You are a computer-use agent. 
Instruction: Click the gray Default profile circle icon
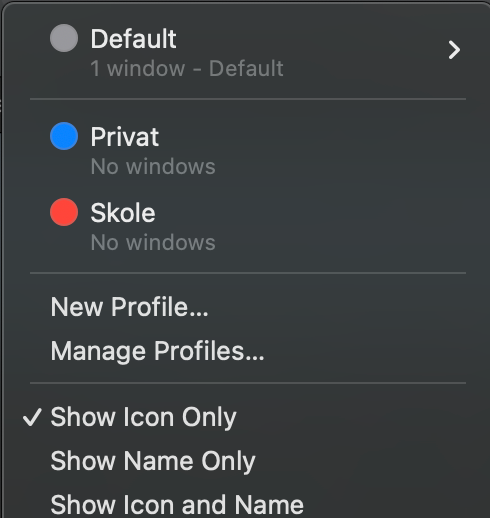point(64,38)
